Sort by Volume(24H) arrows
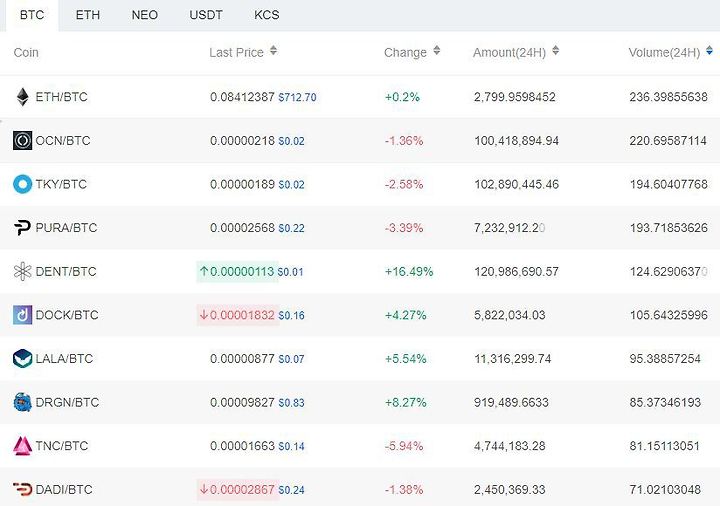Viewport: 720px width, 506px height. pos(709,51)
